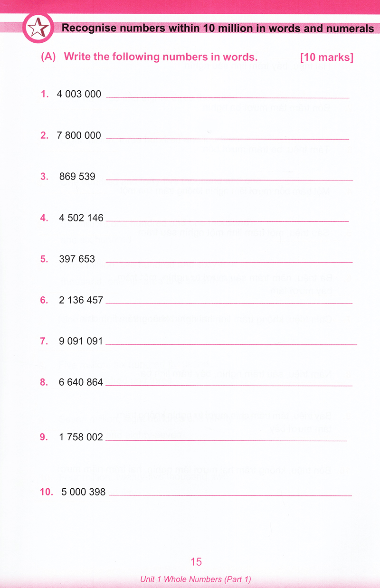The image size is (380, 588).
Task: Select the "Write the following numbers in words" instruction
Action: tap(161, 57)
